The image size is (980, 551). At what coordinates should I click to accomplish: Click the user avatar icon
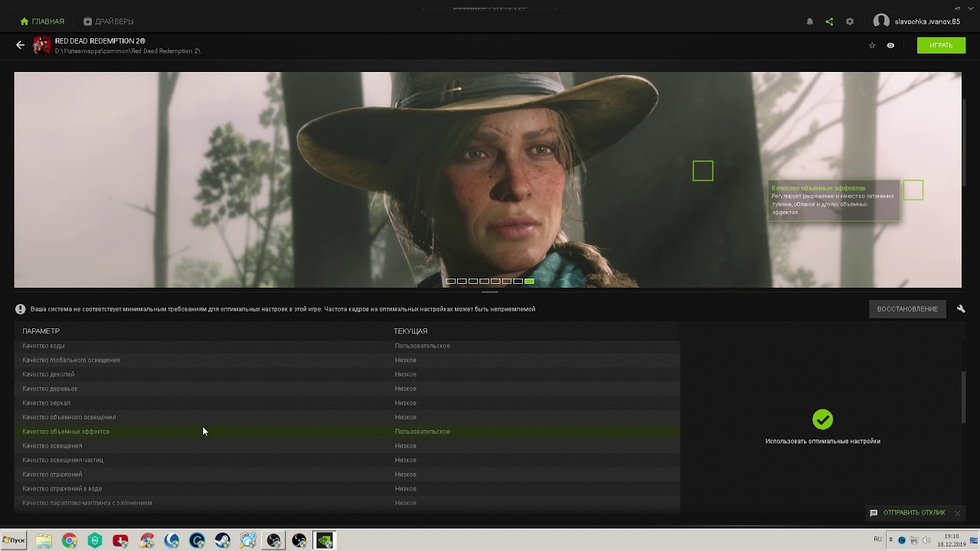tap(881, 21)
